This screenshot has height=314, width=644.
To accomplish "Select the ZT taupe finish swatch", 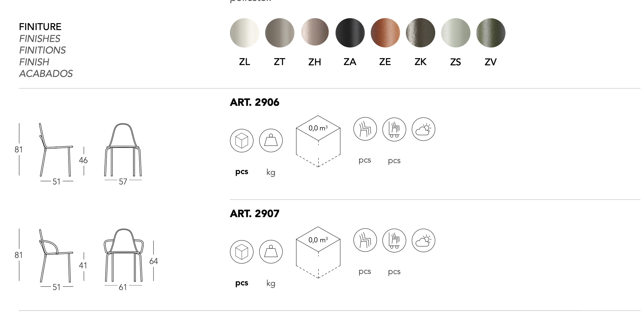I will pos(280,33).
